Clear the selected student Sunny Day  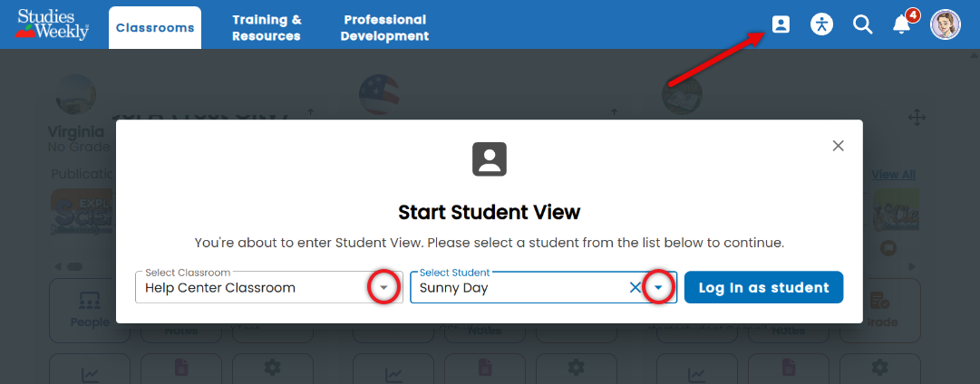[635, 287]
